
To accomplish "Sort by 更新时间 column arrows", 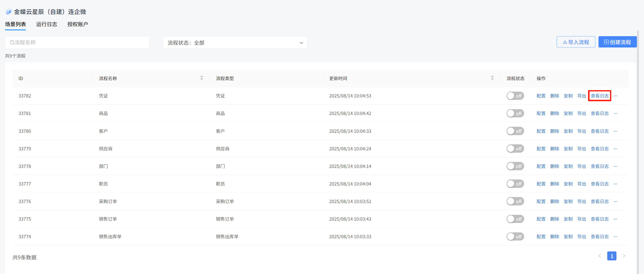I will (x=492, y=78).
